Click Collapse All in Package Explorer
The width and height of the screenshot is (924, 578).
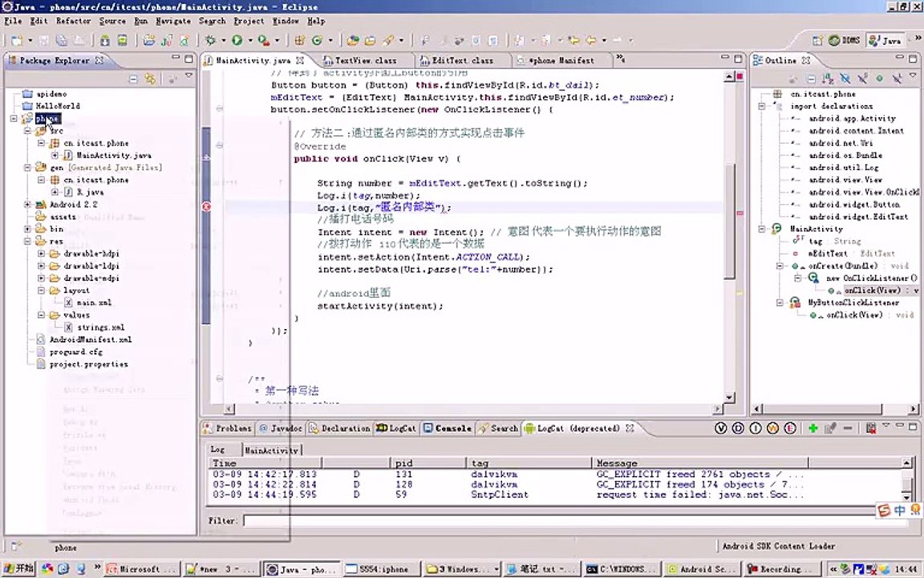pyautogui.click(x=133, y=79)
